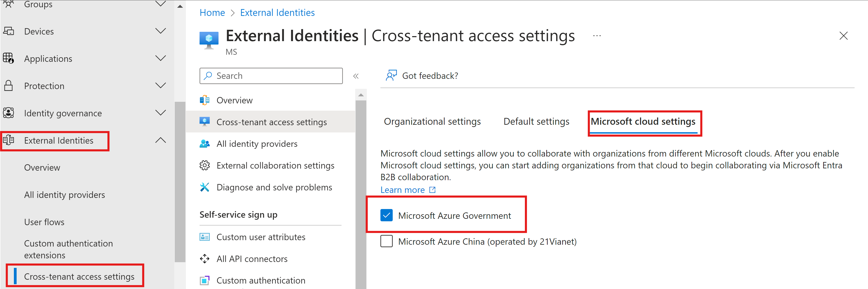Go to Home breadcrumb link

pyautogui.click(x=212, y=12)
